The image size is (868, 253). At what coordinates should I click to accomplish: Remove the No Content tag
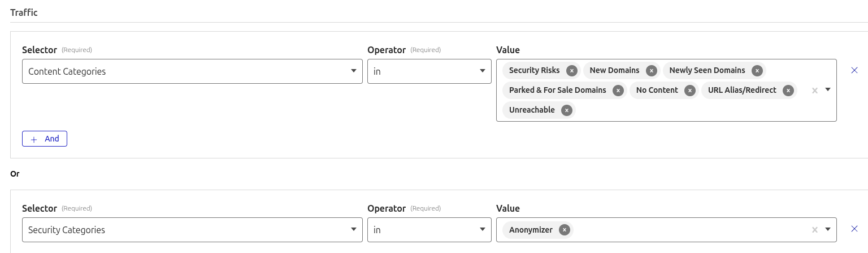689,91
